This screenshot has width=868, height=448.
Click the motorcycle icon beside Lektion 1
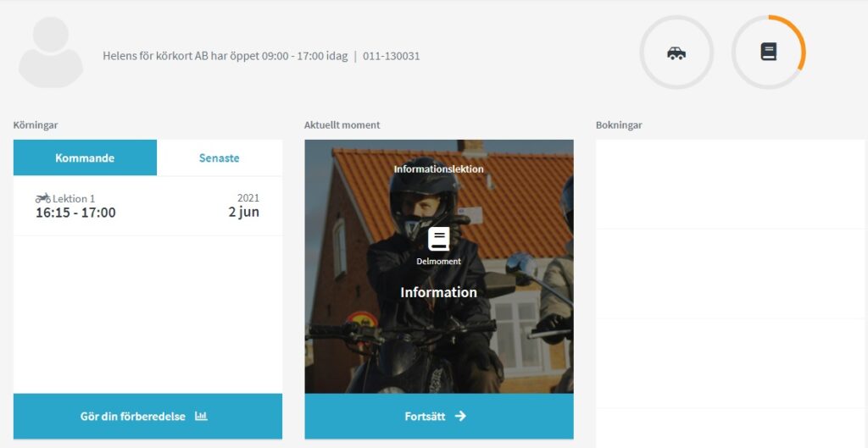pos(42,198)
